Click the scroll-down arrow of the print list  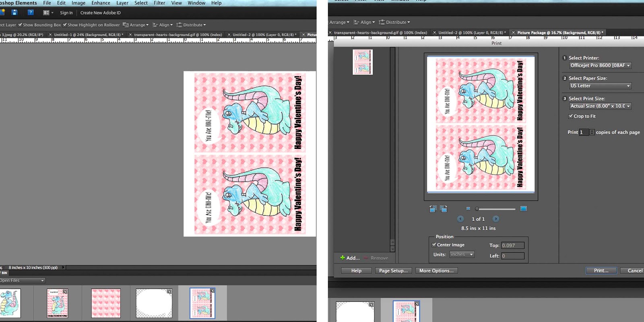pos(392,249)
